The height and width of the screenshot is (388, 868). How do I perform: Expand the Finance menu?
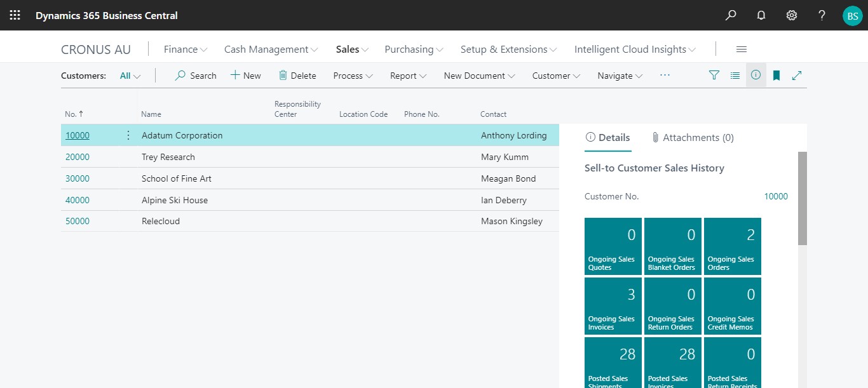[x=186, y=50]
